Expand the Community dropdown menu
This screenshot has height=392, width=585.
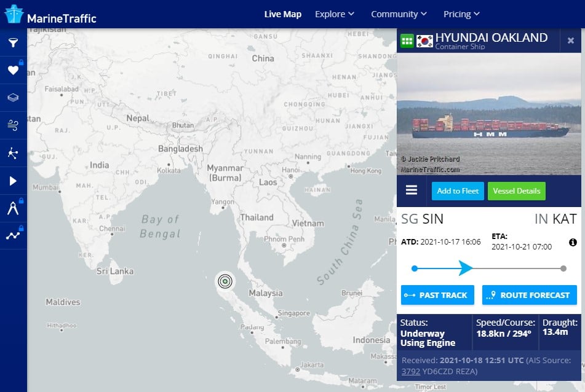[x=399, y=14]
